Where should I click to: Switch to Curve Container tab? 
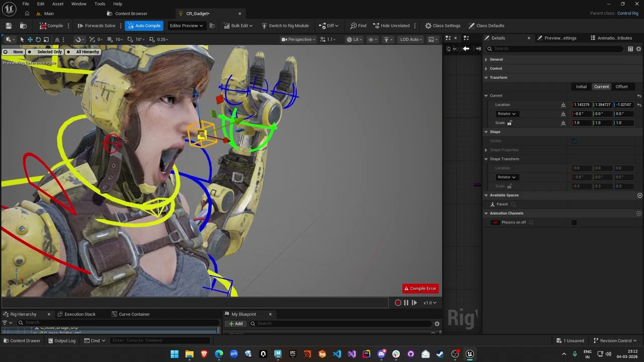point(131,314)
